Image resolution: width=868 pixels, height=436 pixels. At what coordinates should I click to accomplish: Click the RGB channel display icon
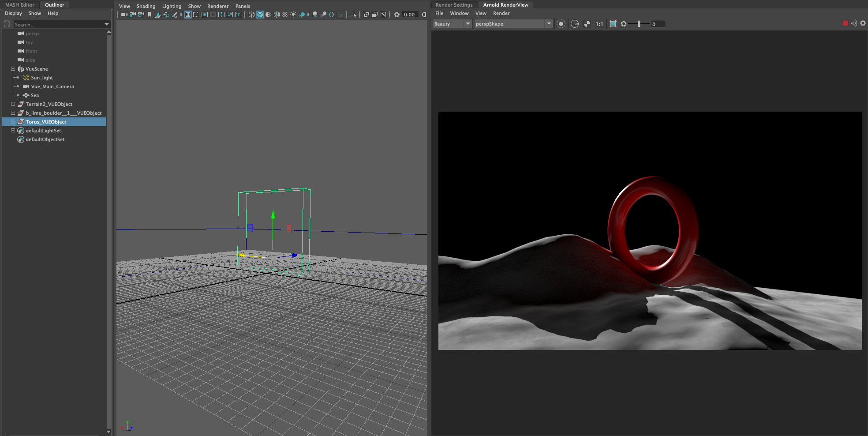pos(574,24)
